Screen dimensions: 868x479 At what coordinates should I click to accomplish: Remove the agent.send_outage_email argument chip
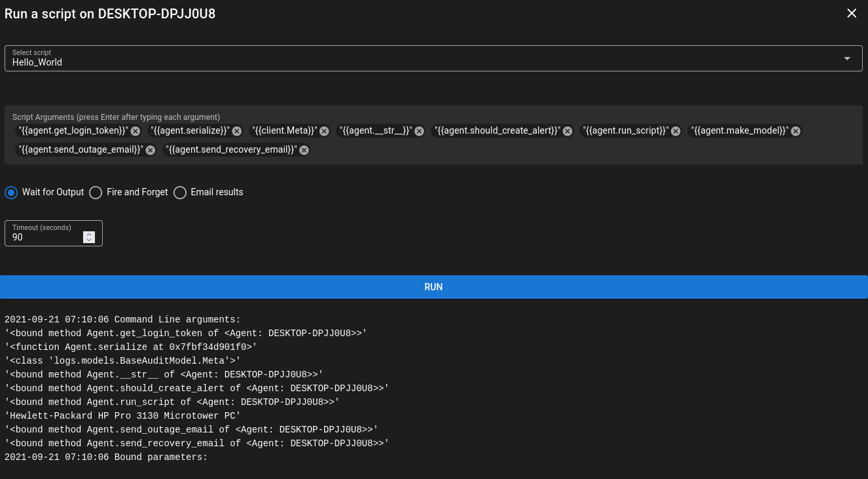coord(150,149)
